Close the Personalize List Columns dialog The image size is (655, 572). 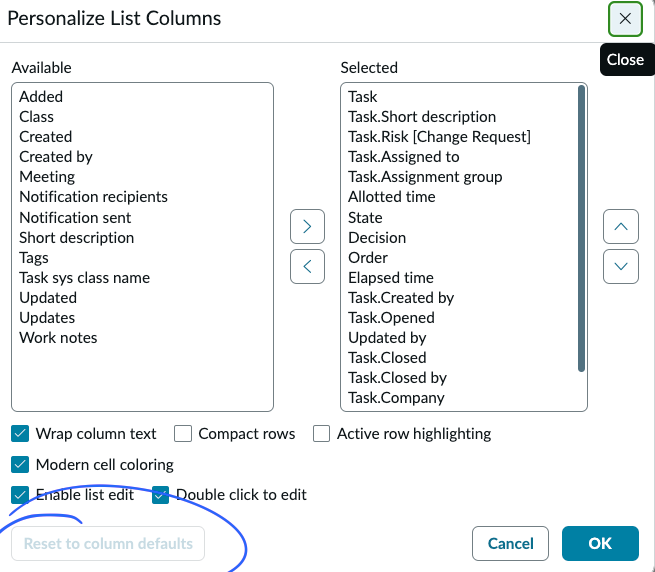tap(625, 19)
